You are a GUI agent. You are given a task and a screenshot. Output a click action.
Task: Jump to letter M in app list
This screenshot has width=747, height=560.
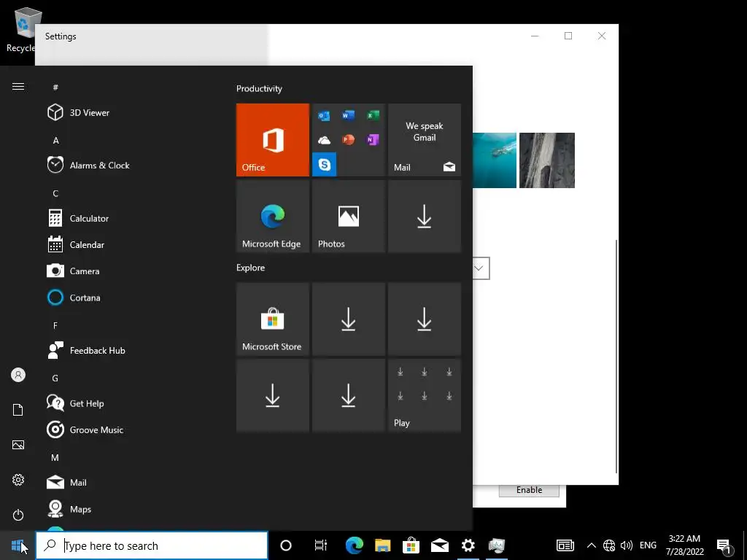coord(55,458)
